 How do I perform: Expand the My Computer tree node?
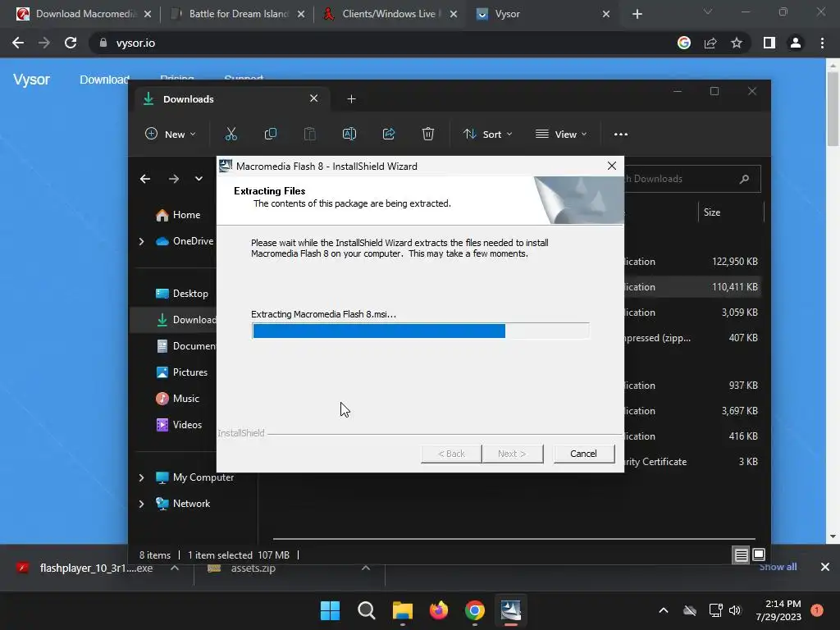pyautogui.click(x=141, y=477)
